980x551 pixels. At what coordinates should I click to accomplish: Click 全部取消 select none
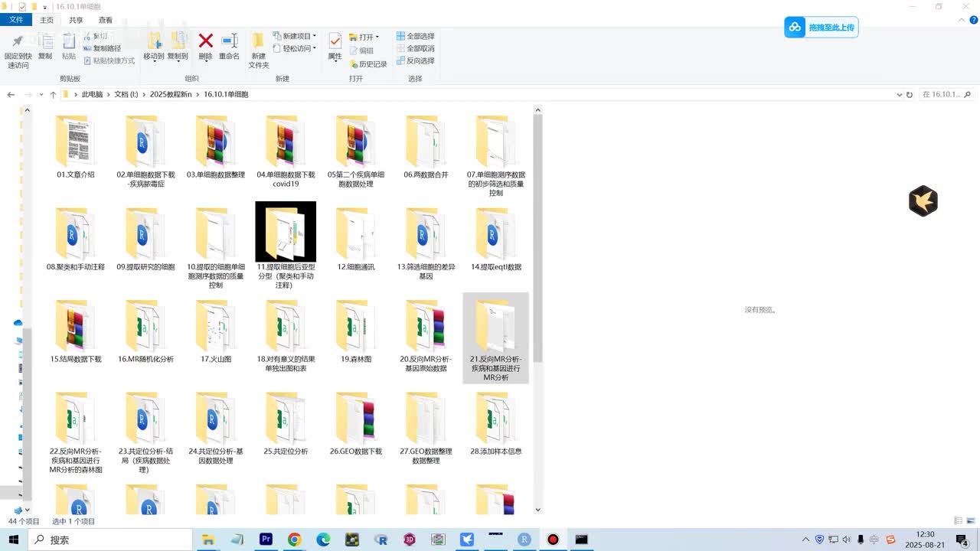coord(416,48)
